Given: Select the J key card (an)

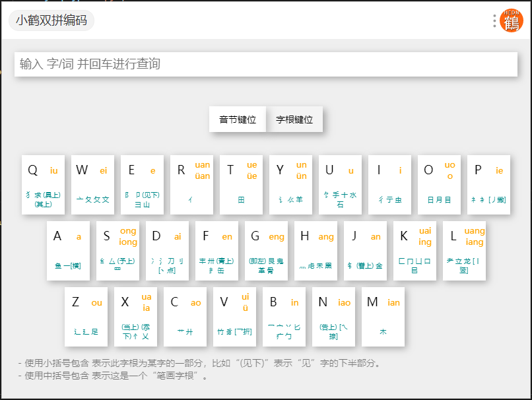Looking at the screenshot, I should click(x=366, y=251).
